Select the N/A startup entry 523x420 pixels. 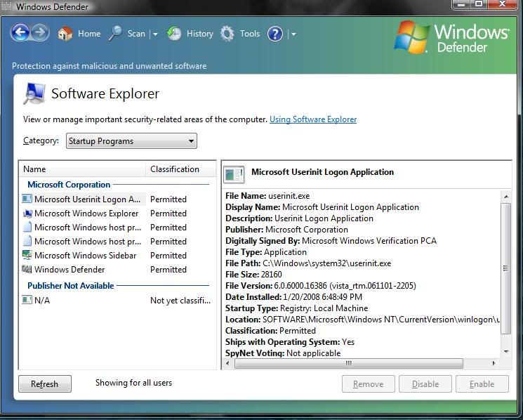click(42, 300)
